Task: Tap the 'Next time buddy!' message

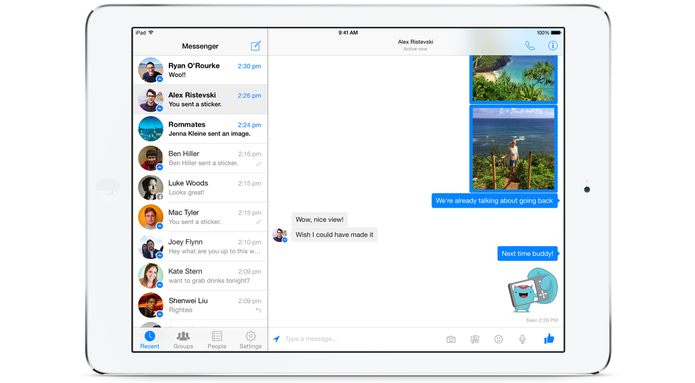Action: point(527,254)
